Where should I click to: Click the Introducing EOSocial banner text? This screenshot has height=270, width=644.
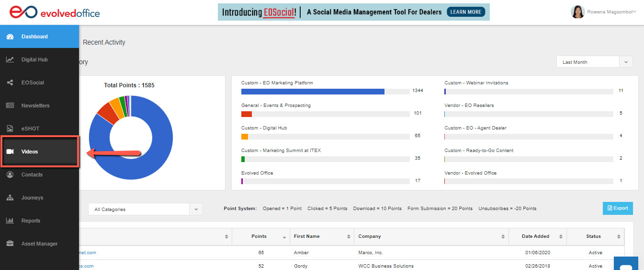259,12
